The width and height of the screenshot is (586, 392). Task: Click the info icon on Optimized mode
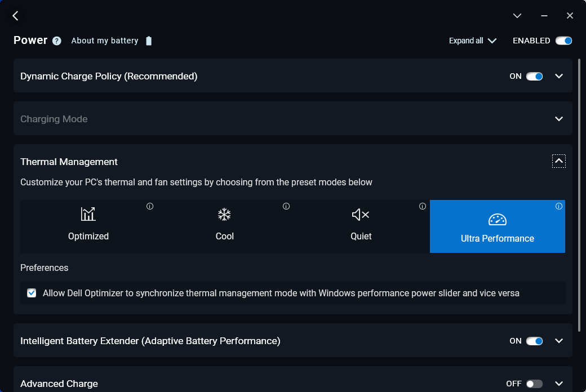coord(150,206)
